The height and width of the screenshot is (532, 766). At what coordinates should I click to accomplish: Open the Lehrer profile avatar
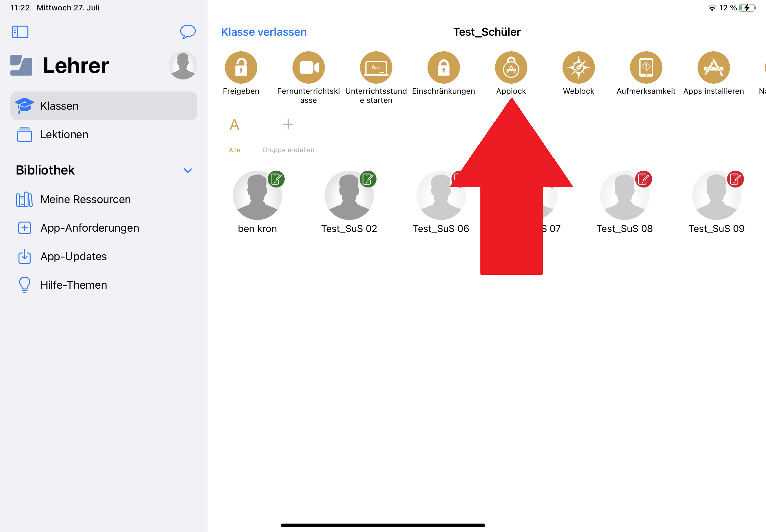(183, 65)
